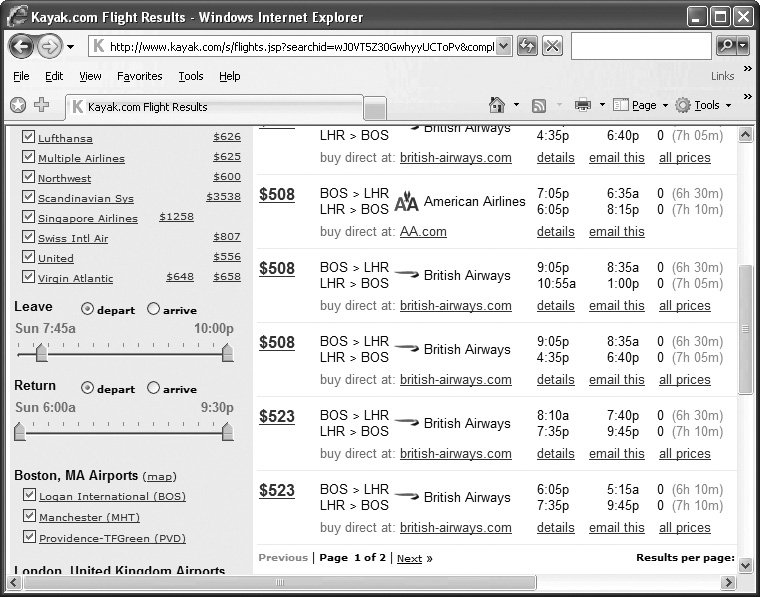The height and width of the screenshot is (597, 760).
Task: Click the browser Back arrow button
Action: coord(22,46)
